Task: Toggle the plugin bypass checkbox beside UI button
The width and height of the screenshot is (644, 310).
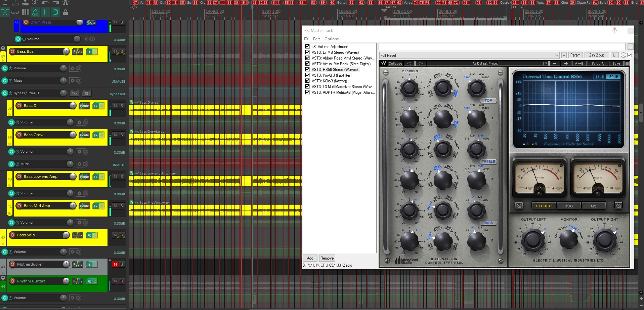Action: [x=630, y=55]
